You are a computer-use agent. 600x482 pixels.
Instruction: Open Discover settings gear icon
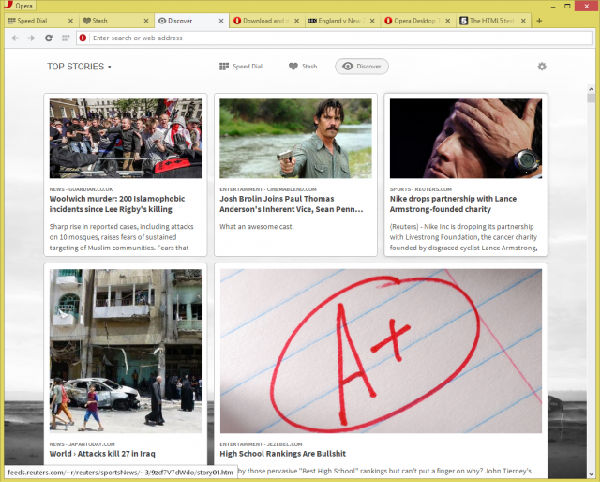click(542, 67)
